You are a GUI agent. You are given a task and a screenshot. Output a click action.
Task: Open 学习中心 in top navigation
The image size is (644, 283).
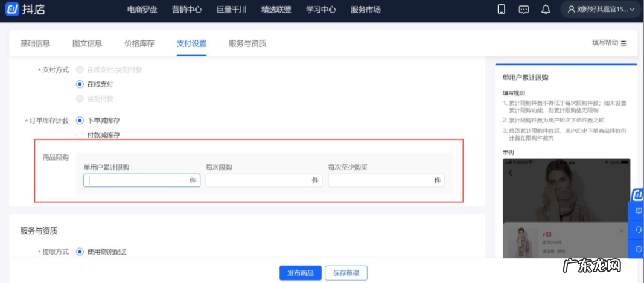pyautogui.click(x=320, y=10)
